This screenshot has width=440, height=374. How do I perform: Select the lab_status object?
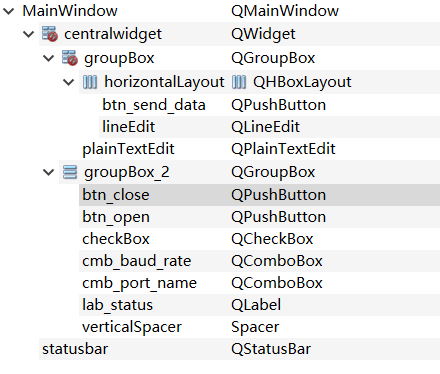(x=117, y=305)
